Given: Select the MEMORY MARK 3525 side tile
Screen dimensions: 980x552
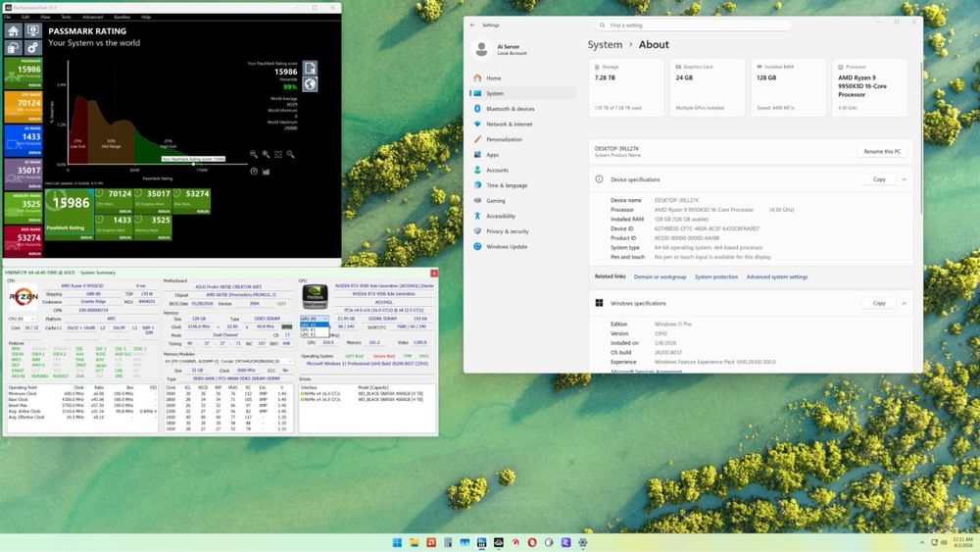Looking at the screenshot, I should (x=24, y=208).
